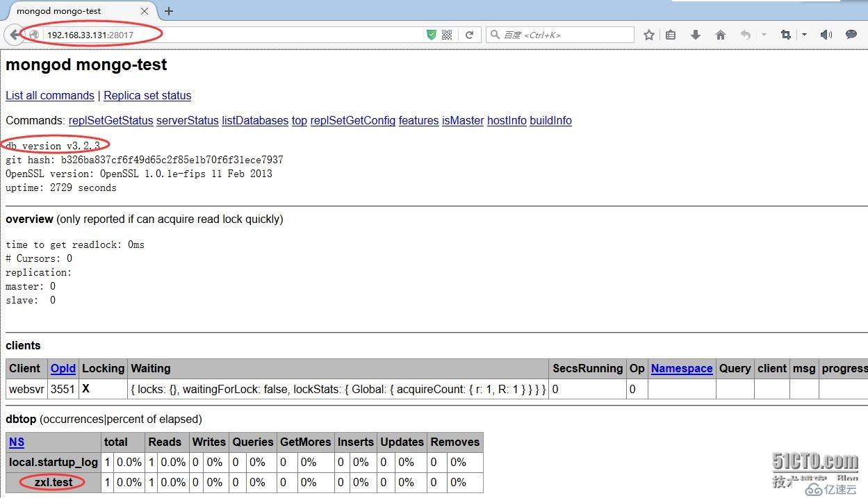This screenshot has width=868, height=498.
Task: Click the zxl.test namespace cell
Action: pos(54,482)
